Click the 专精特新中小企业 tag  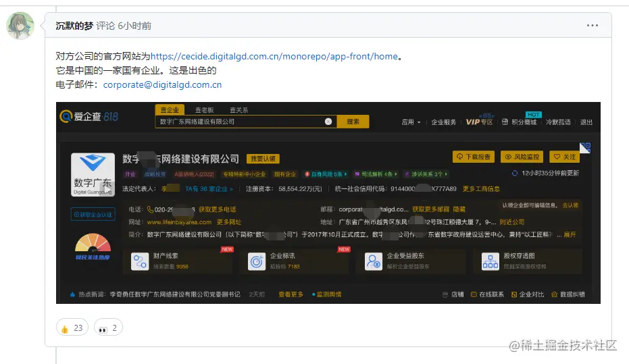tap(245, 174)
